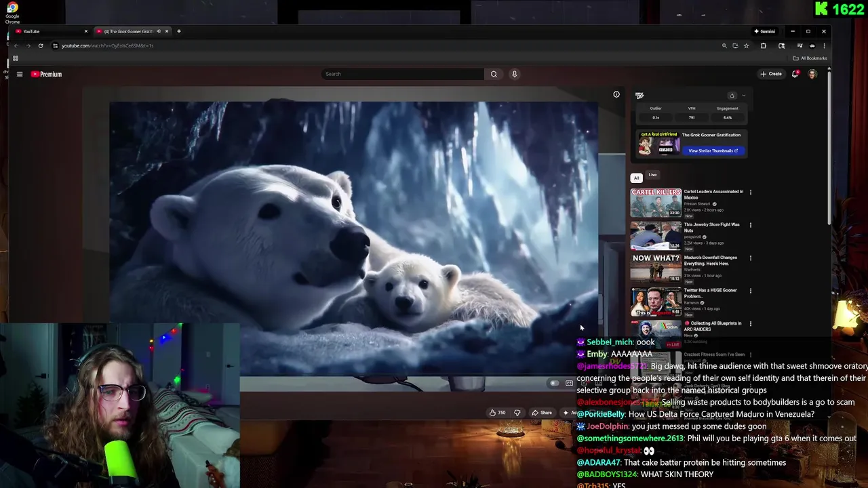Open All Bookmarks folder

pos(810,58)
